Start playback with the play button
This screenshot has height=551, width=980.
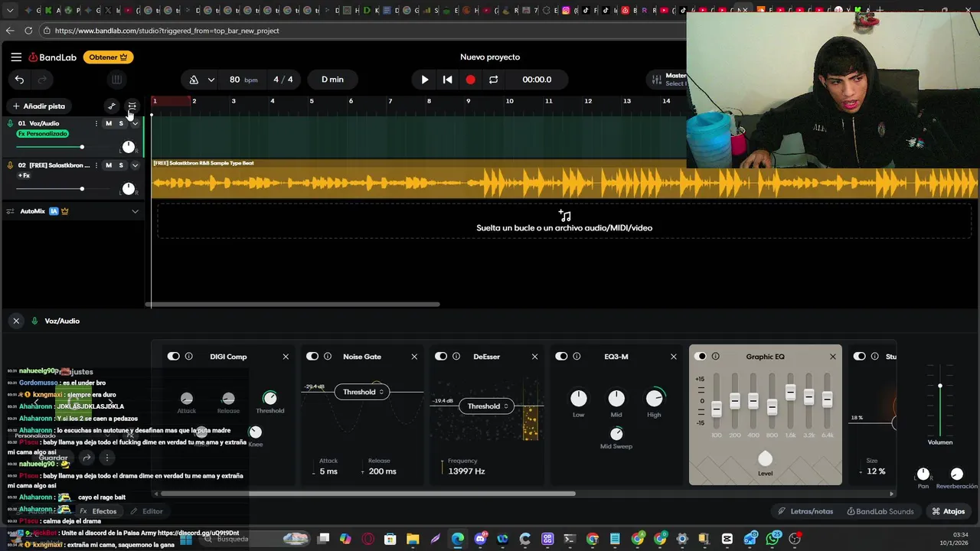[425, 80]
